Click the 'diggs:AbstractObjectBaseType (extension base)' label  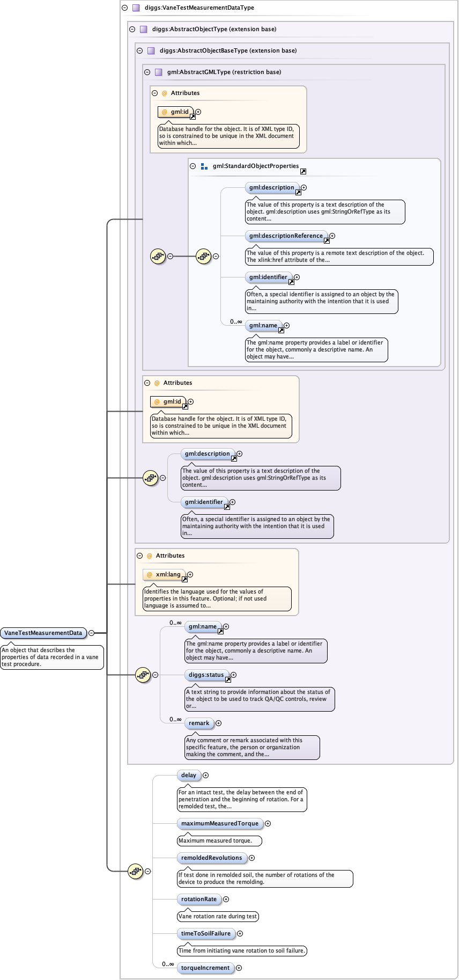228,51
